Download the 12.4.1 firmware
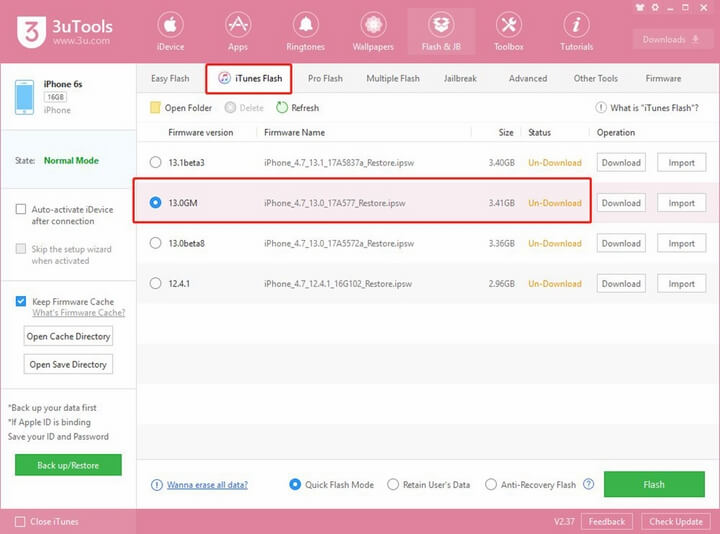Screen dimensions: 720x534 pos(621,284)
